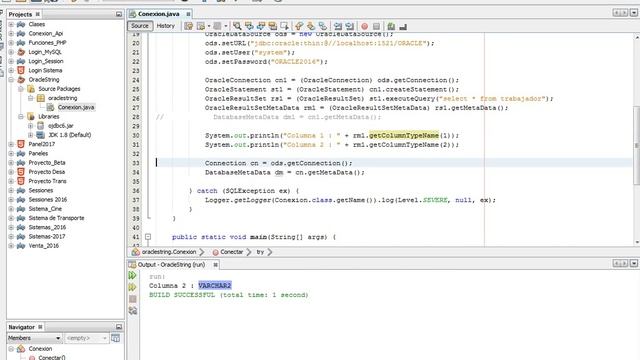Collapse the OracleString project node
This screenshot has width=640, height=360.
pyautogui.click(x=11, y=80)
